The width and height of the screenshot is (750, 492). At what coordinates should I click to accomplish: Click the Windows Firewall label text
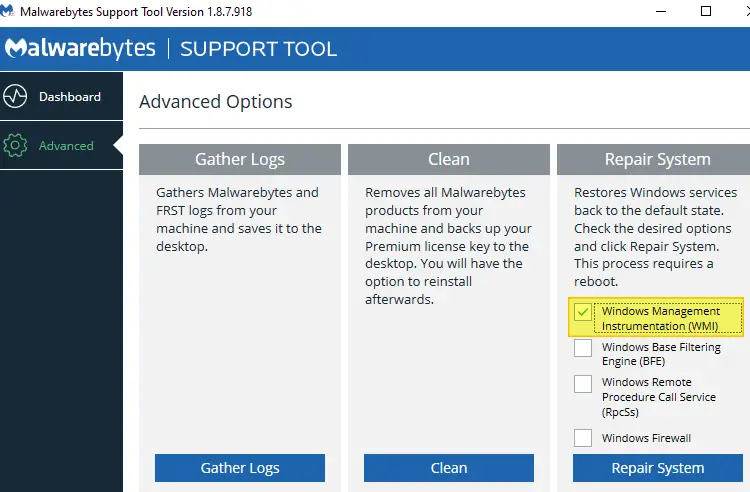646,438
